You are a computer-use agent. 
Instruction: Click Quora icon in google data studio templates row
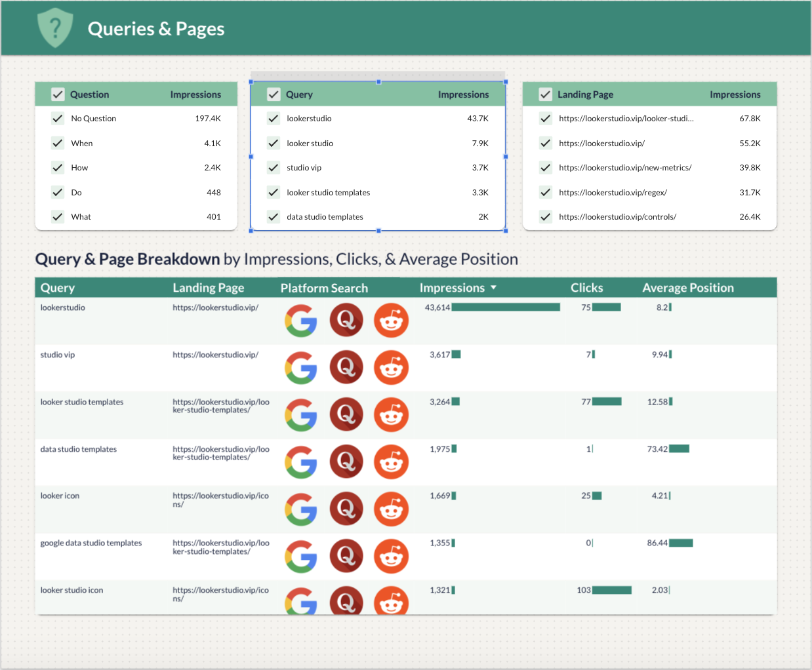[x=346, y=556]
